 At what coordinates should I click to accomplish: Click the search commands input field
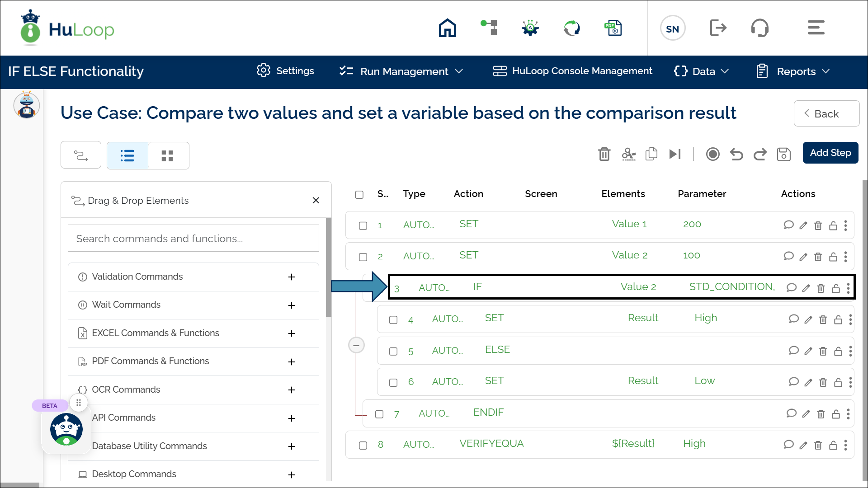coord(193,239)
